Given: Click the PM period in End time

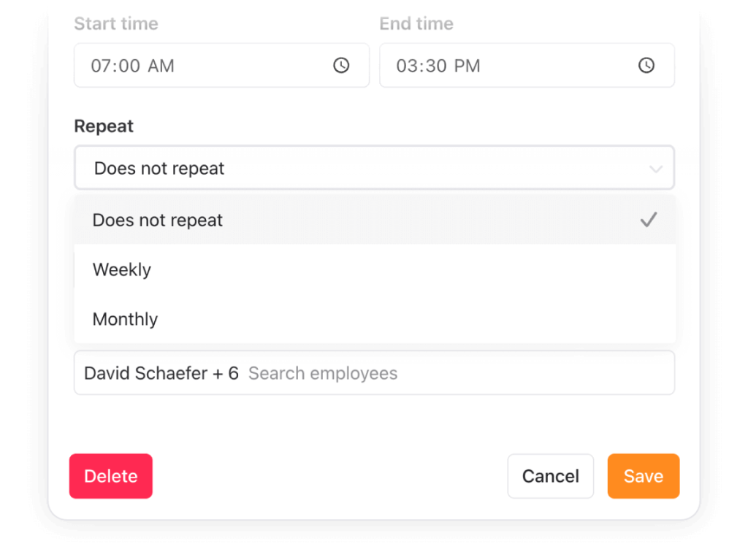Looking at the screenshot, I should coord(467,66).
